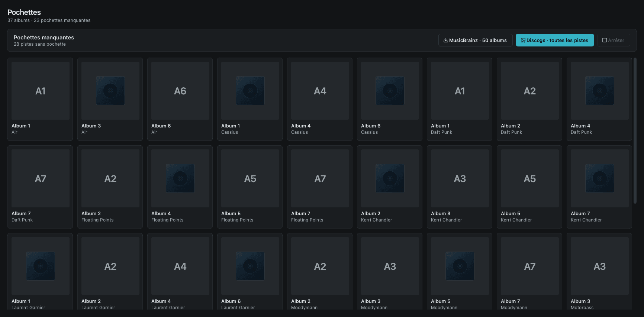Click the Arrêter stop button
The height and width of the screenshot is (317, 644).
[x=613, y=40]
